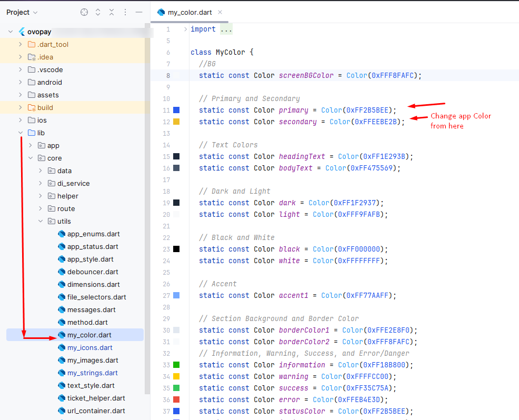The image size is (519, 420).
Task: Collapse the ovopay project root
Action: pos(11,32)
